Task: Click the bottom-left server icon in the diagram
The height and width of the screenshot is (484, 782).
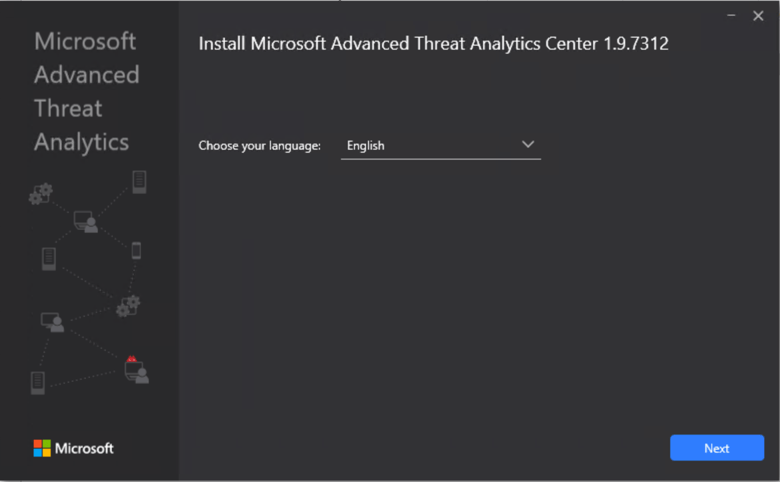Action: pyautogui.click(x=38, y=382)
